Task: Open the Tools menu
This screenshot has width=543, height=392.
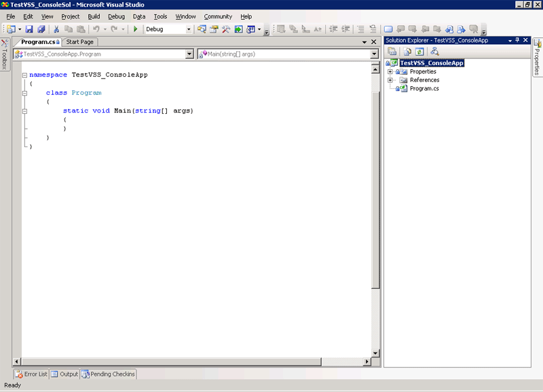Action: coord(160,16)
